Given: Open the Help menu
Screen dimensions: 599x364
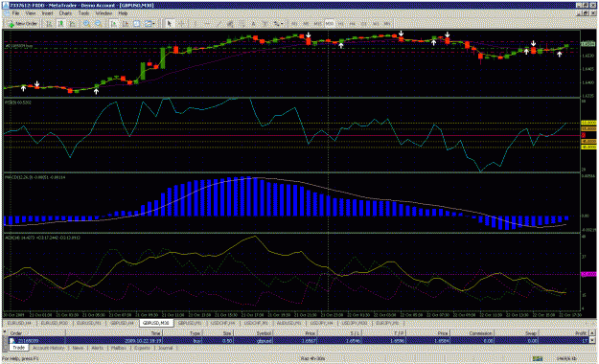Looking at the screenshot, I should click(123, 13).
